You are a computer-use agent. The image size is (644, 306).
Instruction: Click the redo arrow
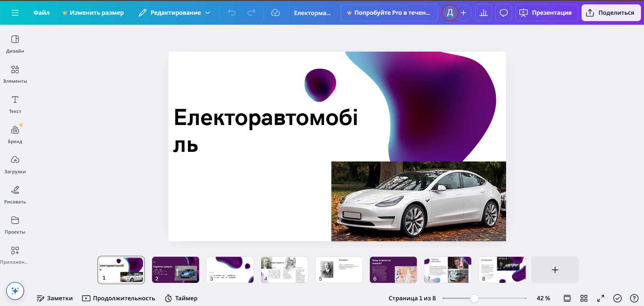coord(251,13)
